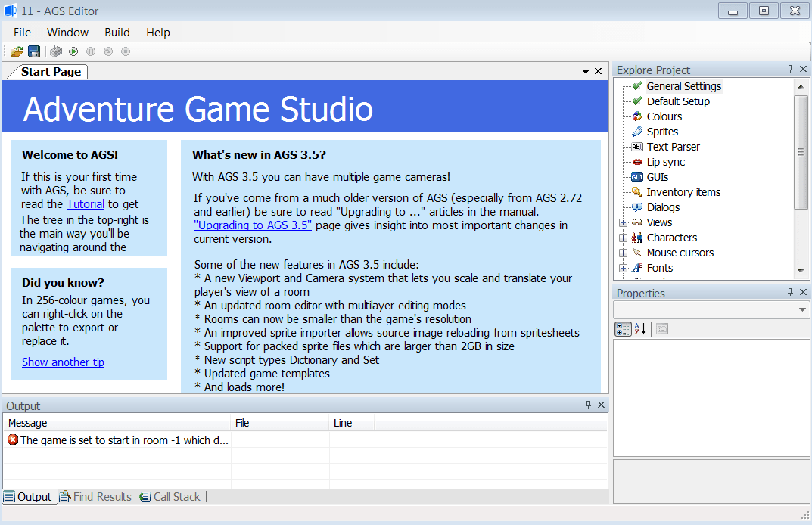Switch to the Call Stack tab
The height and width of the screenshot is (525, 812).
[x=170, y=497]
